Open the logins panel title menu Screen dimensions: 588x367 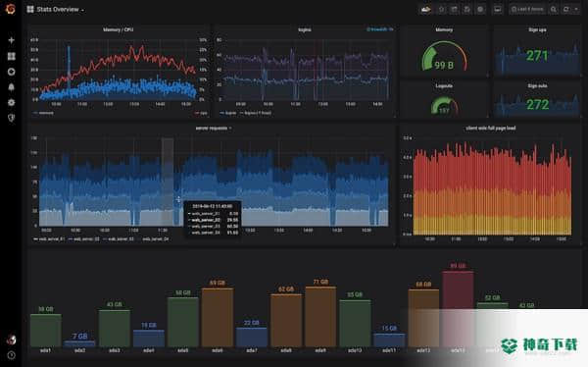pyautogui.click(x=305, y=29)
